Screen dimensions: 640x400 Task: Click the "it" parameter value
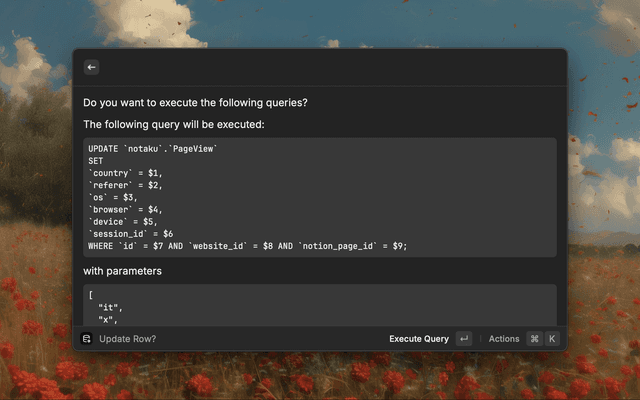(x=109, y=308)
